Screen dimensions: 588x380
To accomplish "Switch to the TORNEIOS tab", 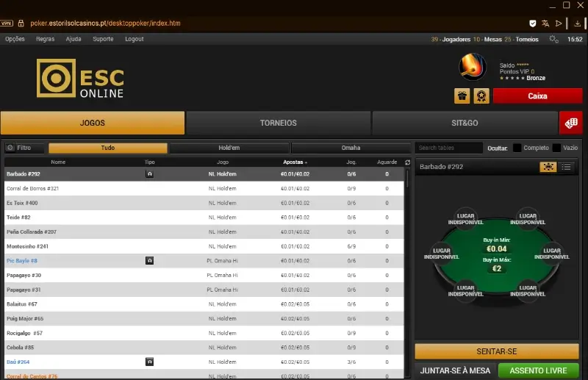I will (x=279, y=123).
